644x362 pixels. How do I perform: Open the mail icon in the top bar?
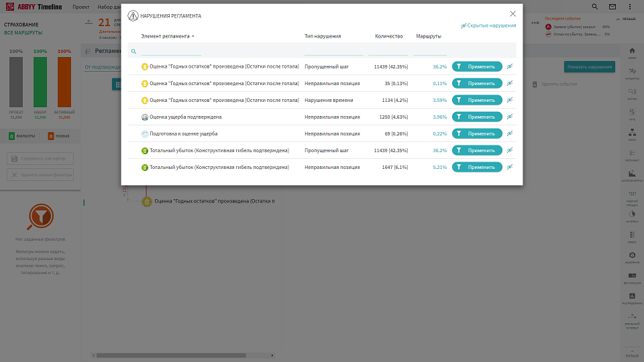point(612,7)
